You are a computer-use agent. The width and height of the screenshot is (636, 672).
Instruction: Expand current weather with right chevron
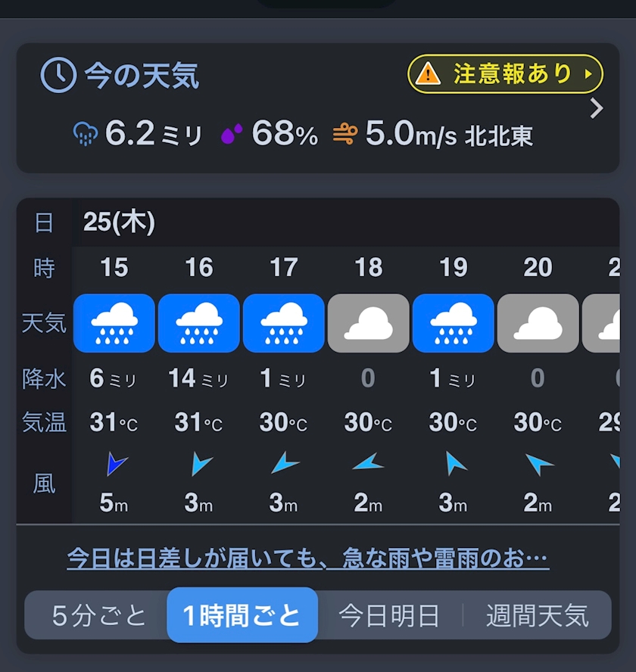[x=597, y=109]
